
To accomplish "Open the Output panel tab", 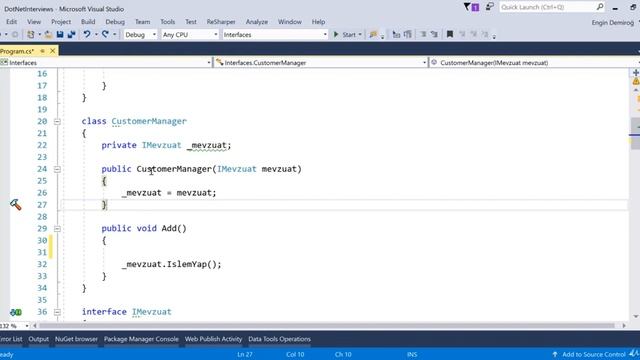I will [38, 339].
